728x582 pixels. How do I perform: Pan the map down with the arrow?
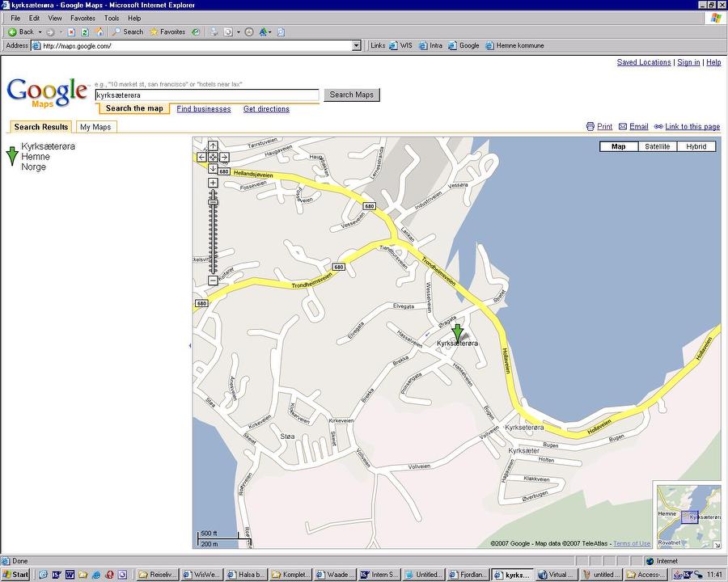[x=213, y=168]
